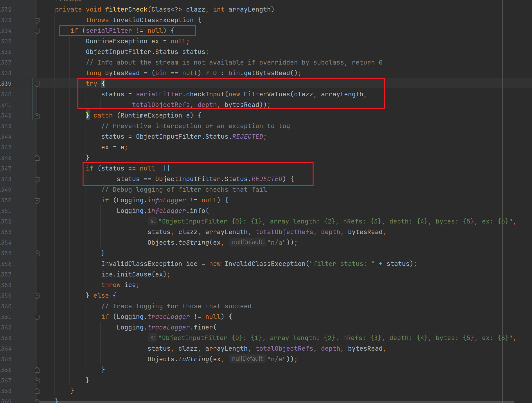Click the fold end marker at line 355
The height and width of the screenshot is (403, 532).
click(37, 253)
